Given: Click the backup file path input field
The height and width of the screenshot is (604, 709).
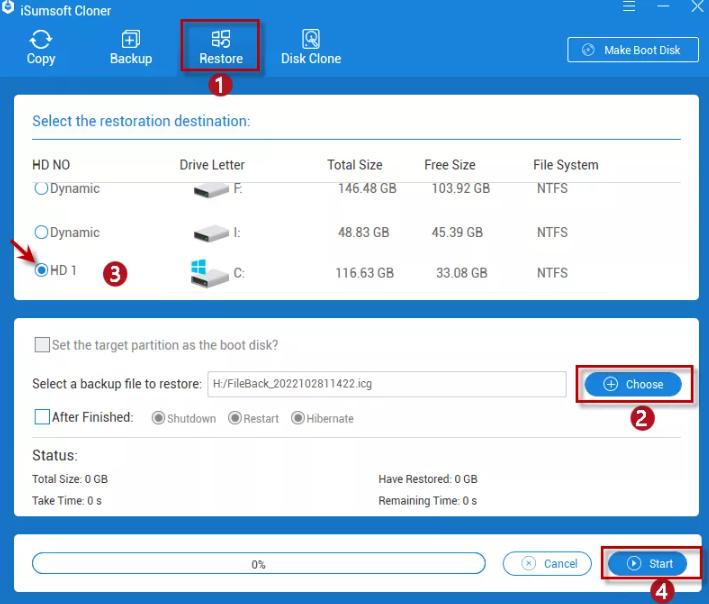Looking at the screenshot, I should (x=387, y=384).
